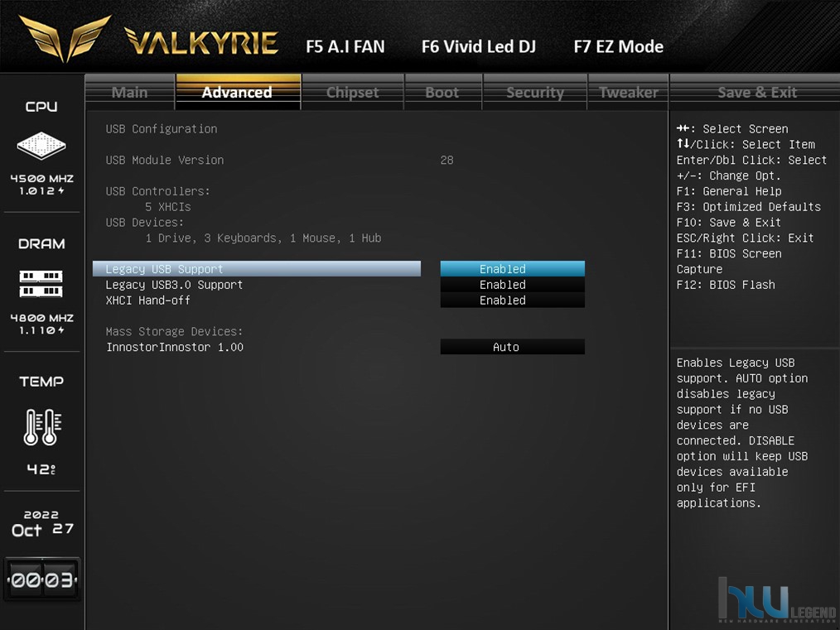The image size is (840, 630).
Task: Switch to the Tweaker tab
Action: (x=629, y=92)
